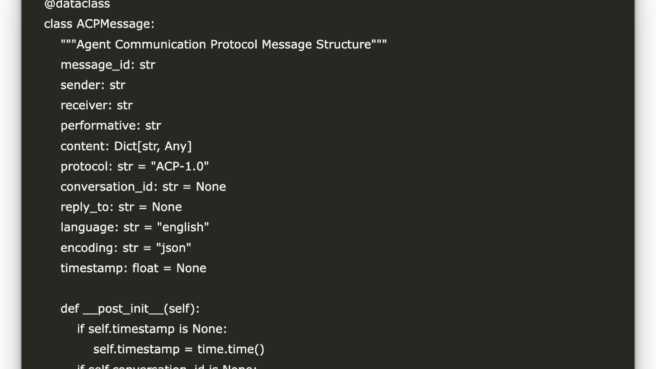Click the sender: str field line
The height and width of the screenshot is (369, 656).
pyautogui.click(x=93, y=85)
